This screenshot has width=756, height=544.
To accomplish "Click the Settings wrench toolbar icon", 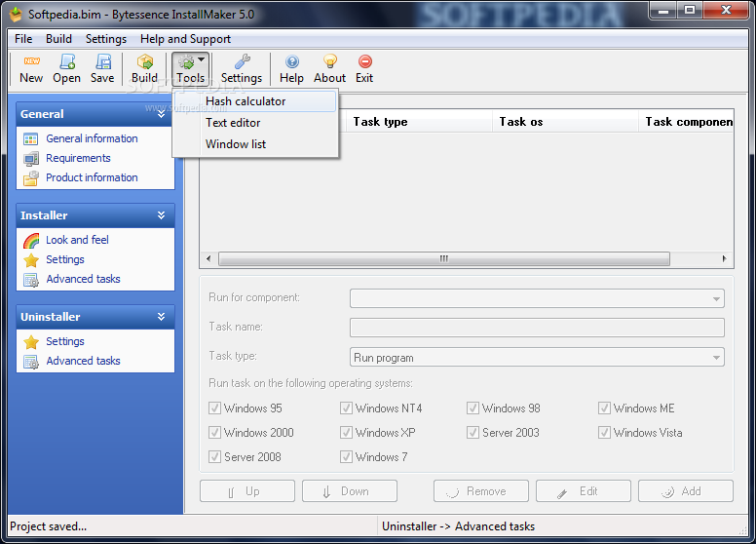I will tap(242, 61).
